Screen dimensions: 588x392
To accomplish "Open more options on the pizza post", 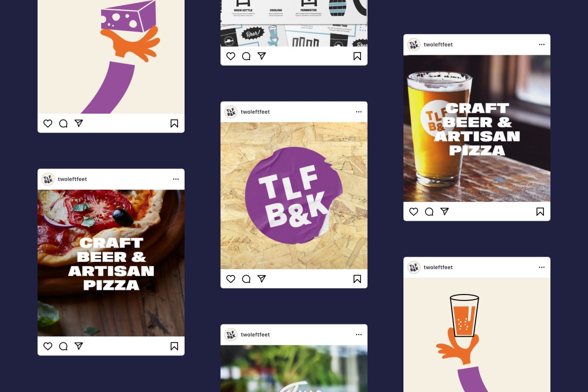I will 176,179.
